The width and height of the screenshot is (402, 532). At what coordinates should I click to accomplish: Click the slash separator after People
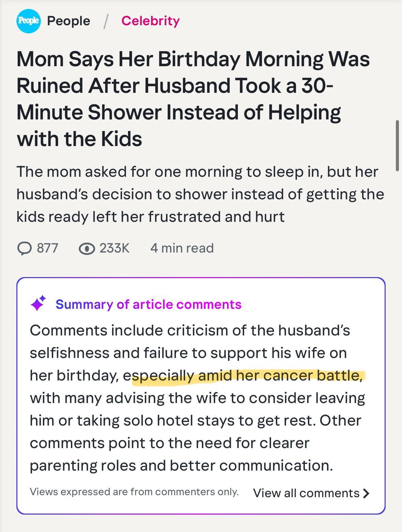(106, 21)
